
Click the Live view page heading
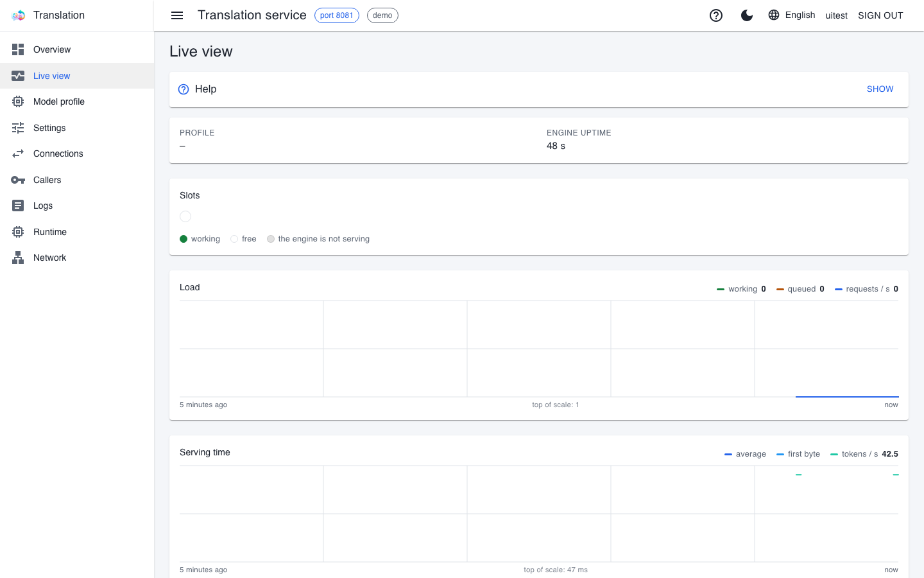click(x=201, y=51)
